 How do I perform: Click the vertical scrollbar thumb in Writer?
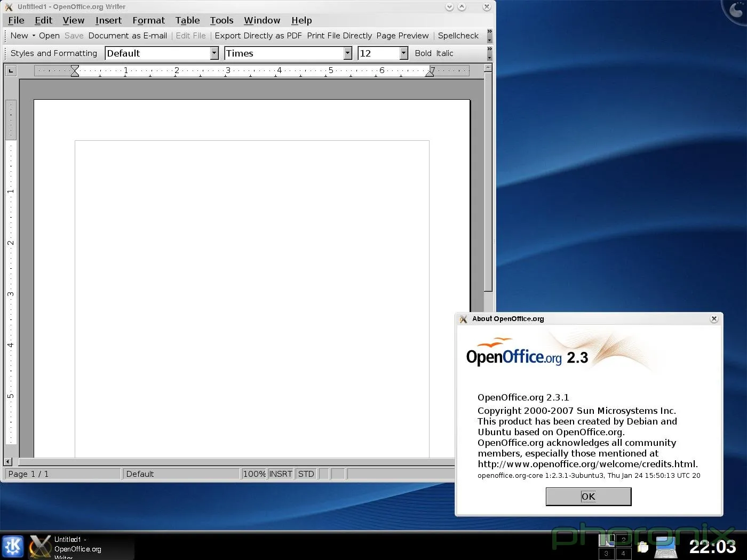(x=488, y=181)
